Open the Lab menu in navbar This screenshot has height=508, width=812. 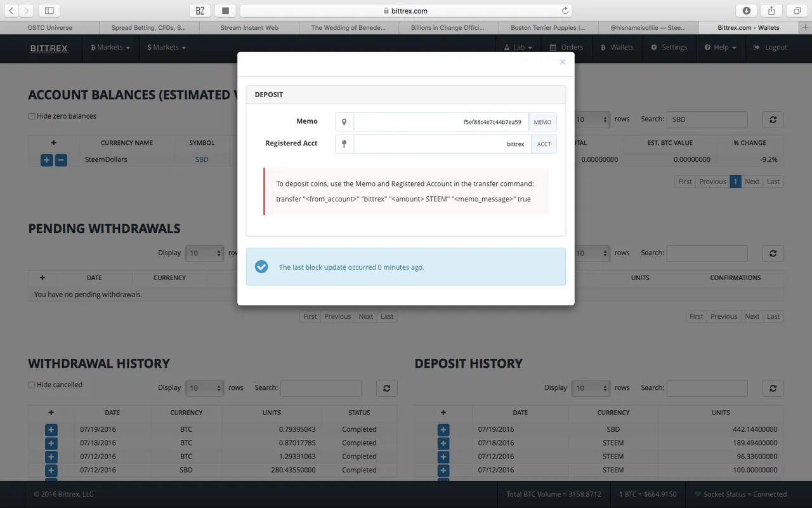pyautogui.click(x=518, y=48)
